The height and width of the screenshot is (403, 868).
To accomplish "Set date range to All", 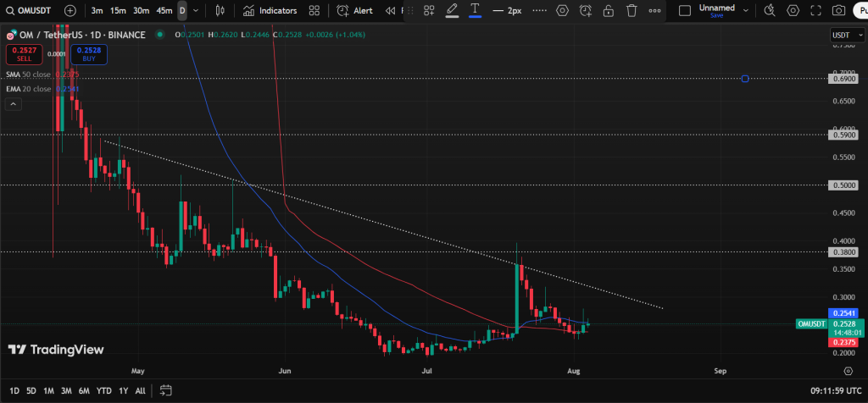I will point(141,391).
